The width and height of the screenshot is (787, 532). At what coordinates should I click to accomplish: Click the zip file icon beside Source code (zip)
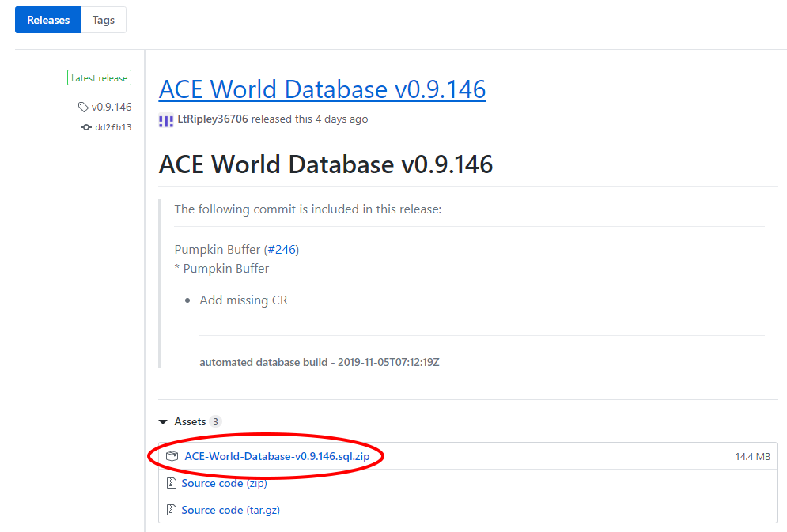(x=171, y=483)
